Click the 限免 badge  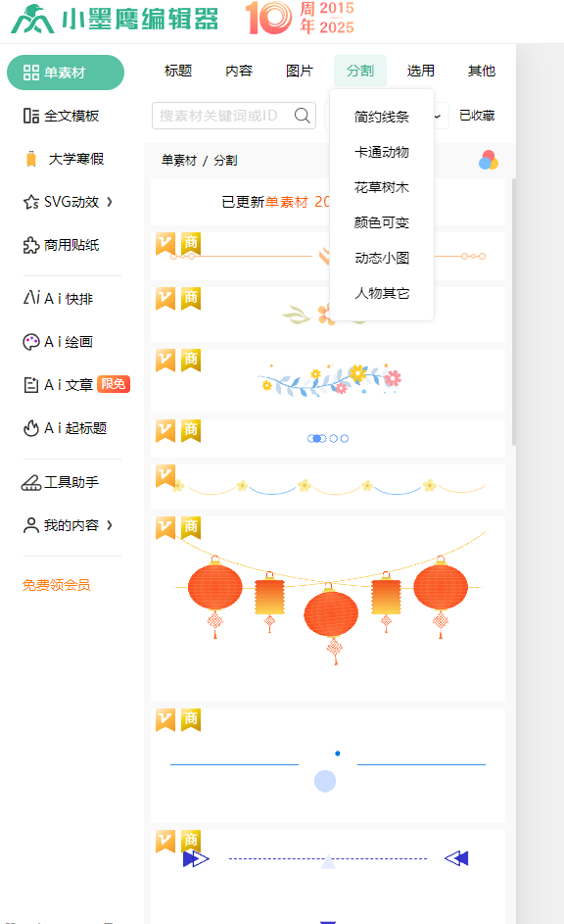click(113, 384)
